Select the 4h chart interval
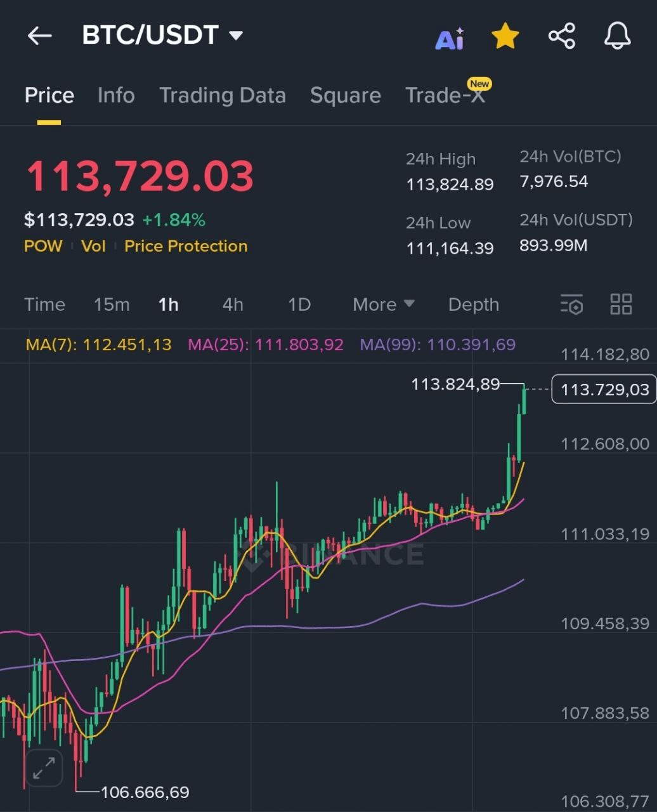 (233, 304)
